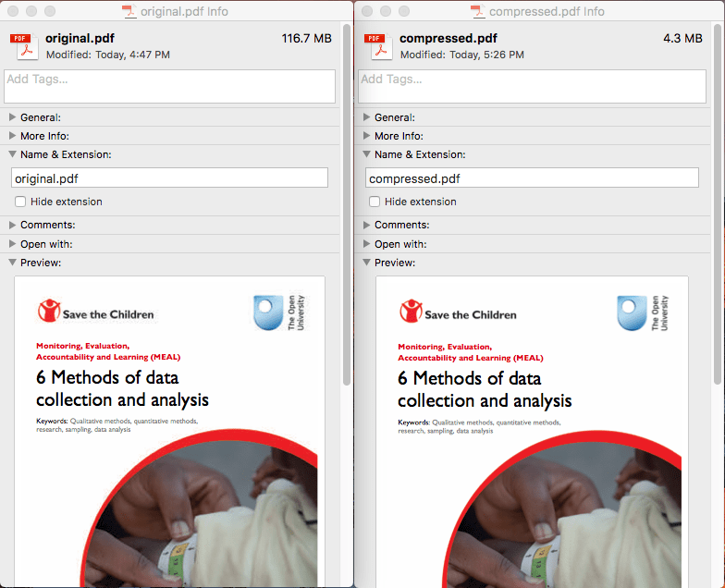The image size is (725, 588).
Task: Click the 4.3 MB file size text
Action: click(x=682, y=39)
